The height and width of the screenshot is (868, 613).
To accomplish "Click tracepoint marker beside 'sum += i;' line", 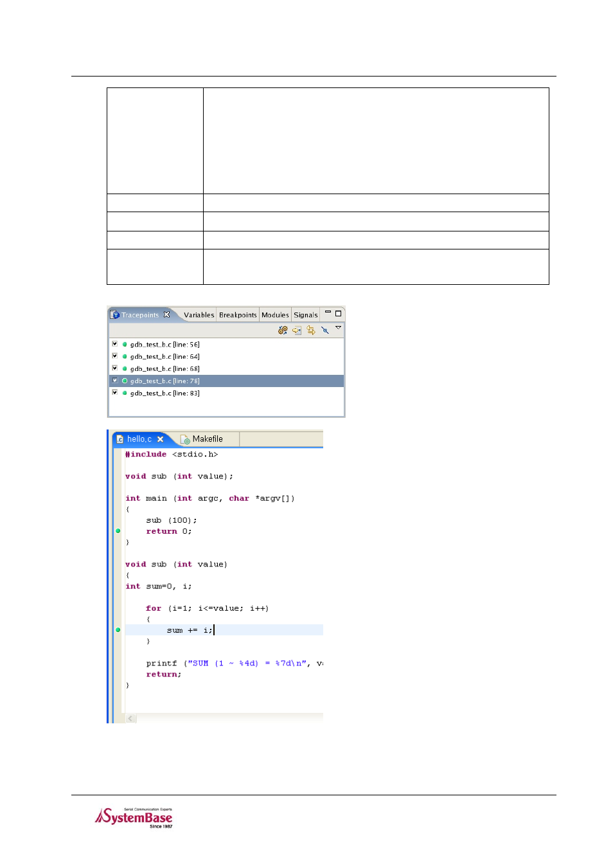I will click(118, 630).
